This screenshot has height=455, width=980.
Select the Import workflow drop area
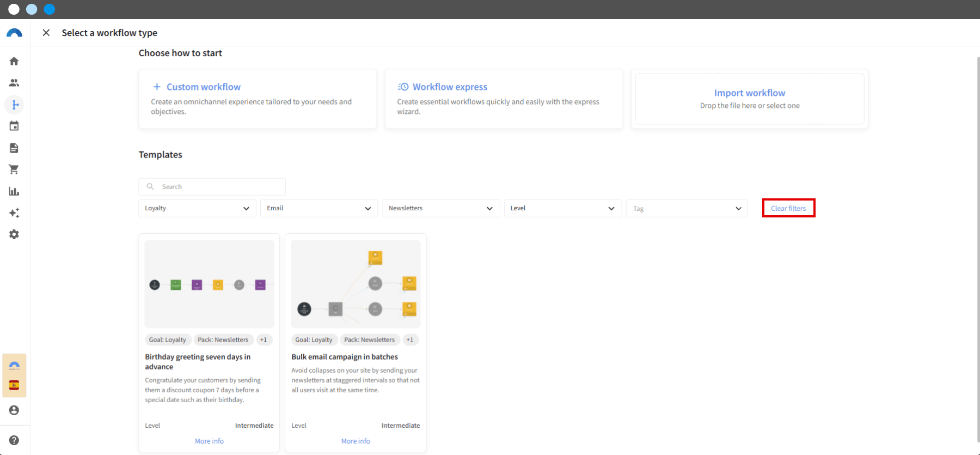coord(750,99)
